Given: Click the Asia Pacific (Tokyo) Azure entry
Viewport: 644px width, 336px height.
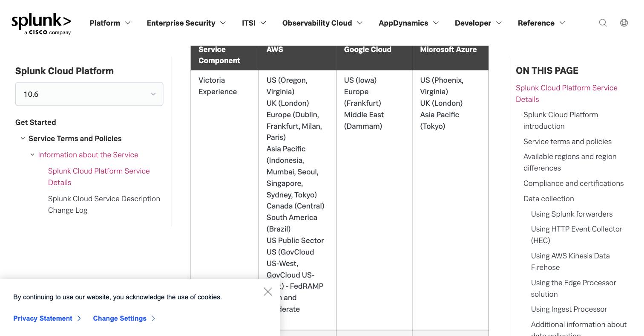Looking at the screenshot, I should coord(440,120).
